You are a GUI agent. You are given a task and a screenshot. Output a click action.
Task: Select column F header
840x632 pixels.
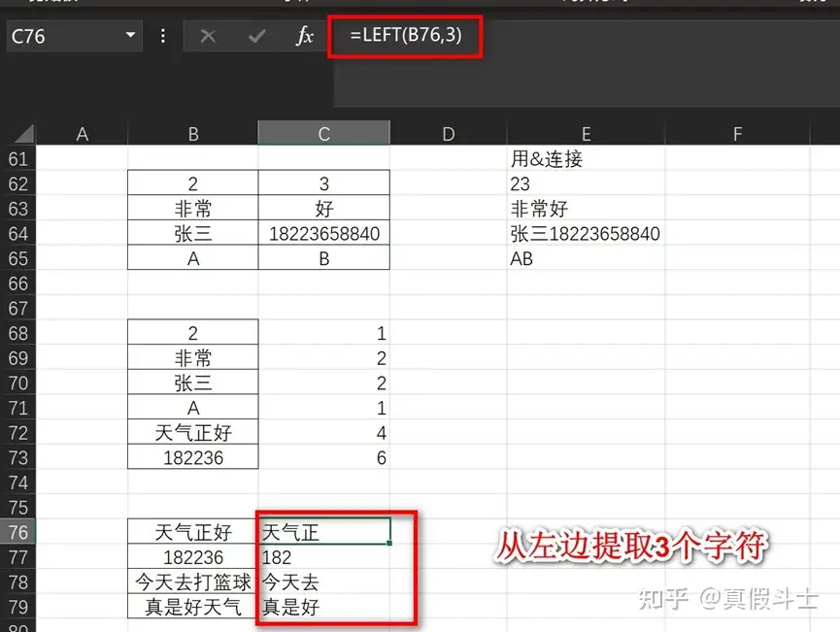click(x=737, y=134)
